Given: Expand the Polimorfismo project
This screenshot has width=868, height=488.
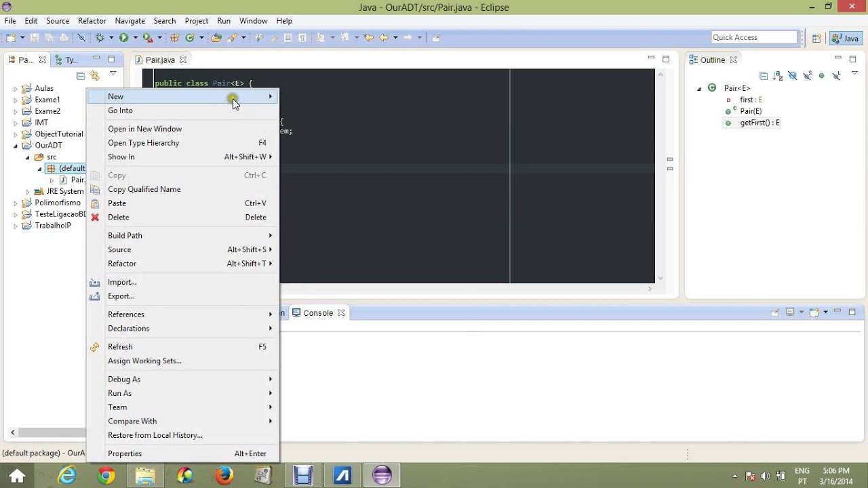Looking at the screenshot, I should pos(16,203).
